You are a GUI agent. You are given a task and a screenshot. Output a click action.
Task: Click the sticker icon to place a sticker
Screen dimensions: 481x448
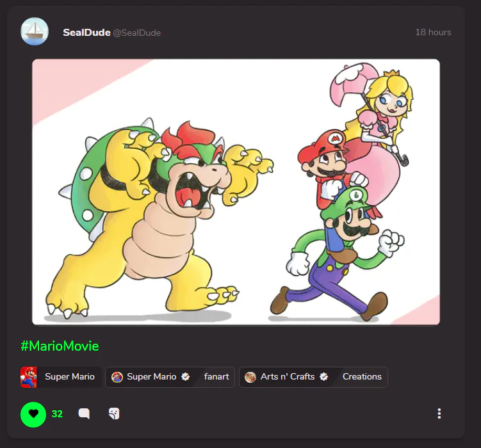pos(114,413)
